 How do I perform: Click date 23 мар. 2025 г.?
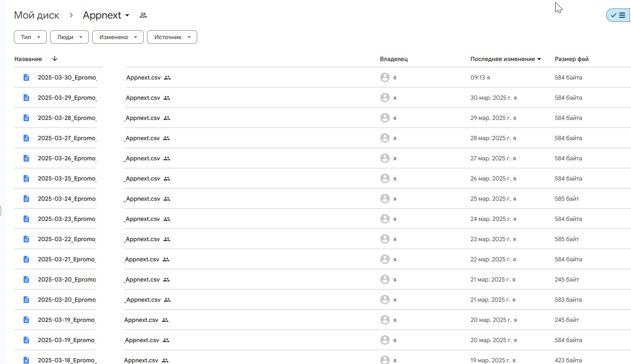coord(491,239)
